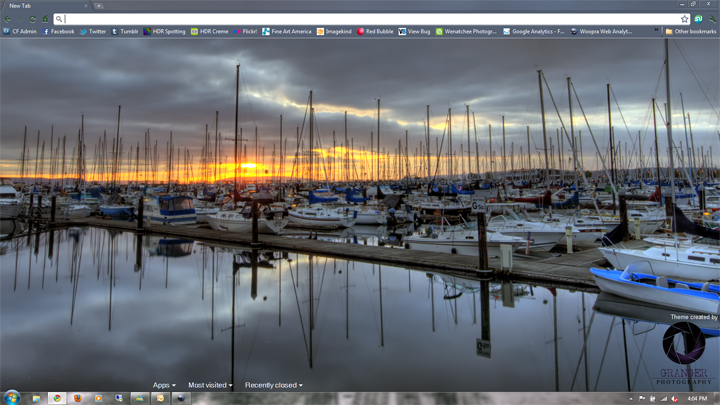This screenshot has width=720, height=405.
Task: Expand the Recently closed dropdown
Action: (x=273, y=385)
